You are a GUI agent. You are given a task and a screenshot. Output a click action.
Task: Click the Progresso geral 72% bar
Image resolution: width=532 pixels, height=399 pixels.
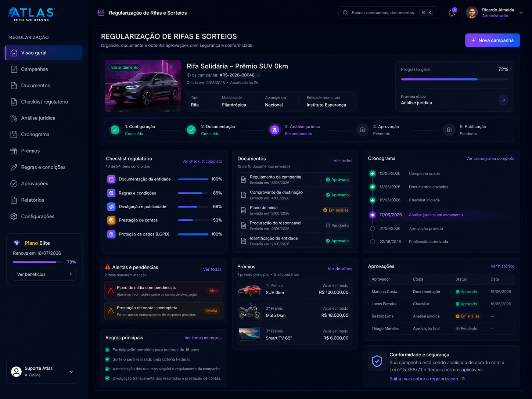[454, 79]
